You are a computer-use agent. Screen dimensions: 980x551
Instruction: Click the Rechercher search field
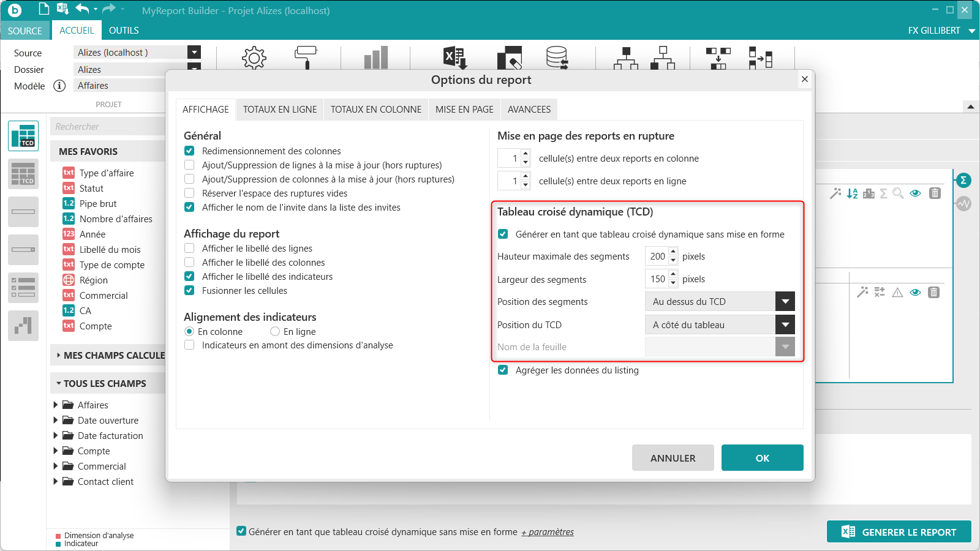(107, 127)
